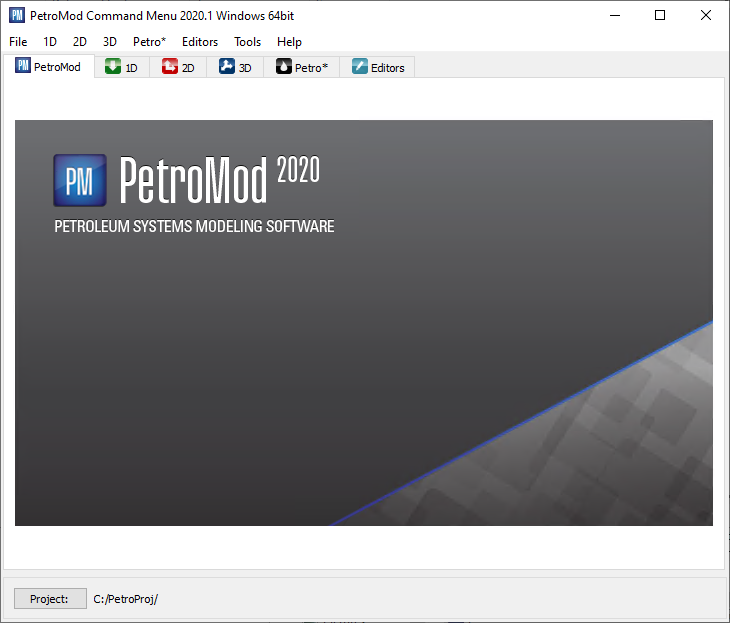Expand the Petro* menu in menu bar
The image size is (730, 623).
coord(149,42)
